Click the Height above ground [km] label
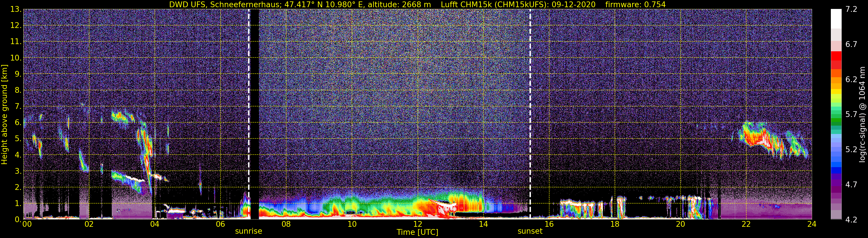Screen dimensions: 868x238 click(4, 114)
